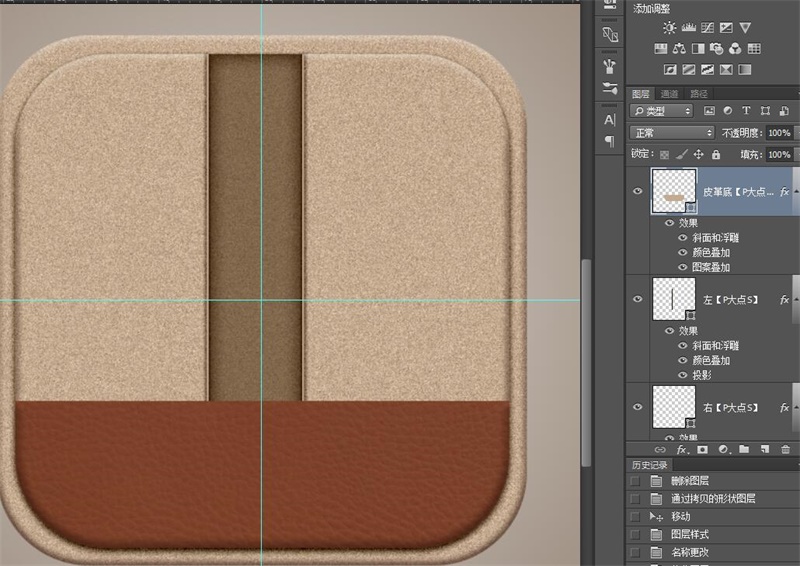The height and width of the screenshot is (566, 800).
Task: Add a Vibrance adjustment (triangle icon)
Action: click(745, 28)
